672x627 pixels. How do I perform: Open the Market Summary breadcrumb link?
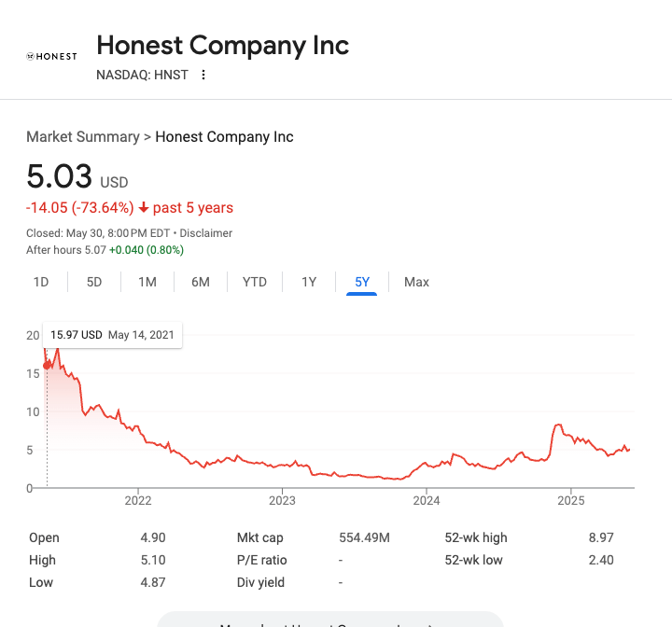point(83,137)
